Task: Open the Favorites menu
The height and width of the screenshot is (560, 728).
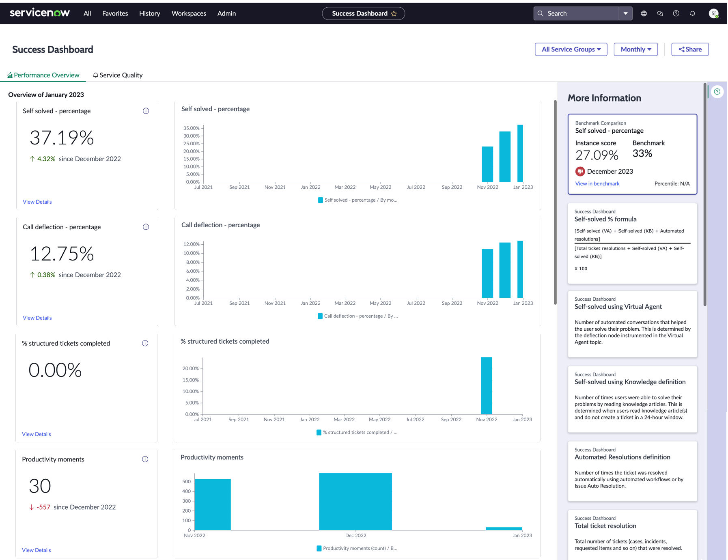Action: coord(115,13)
